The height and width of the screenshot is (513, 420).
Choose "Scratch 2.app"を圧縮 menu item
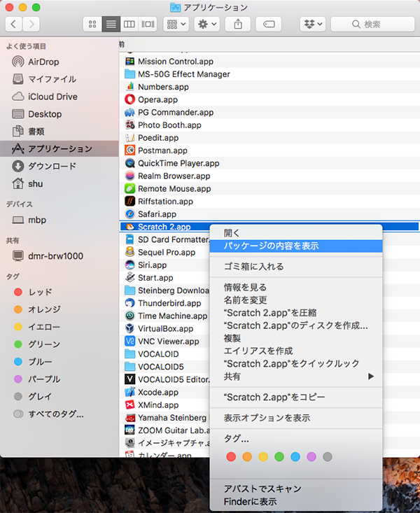(x=296, y=313)
